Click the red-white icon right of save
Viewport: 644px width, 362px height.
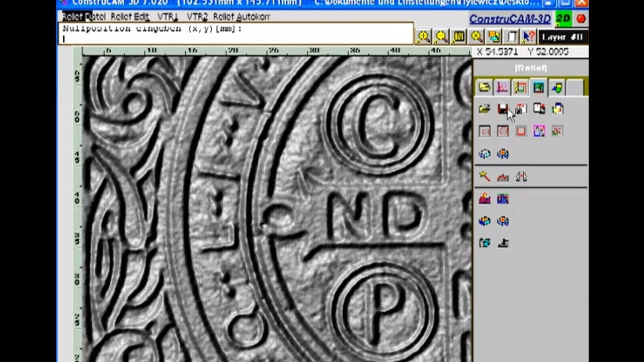pos(521,109)
